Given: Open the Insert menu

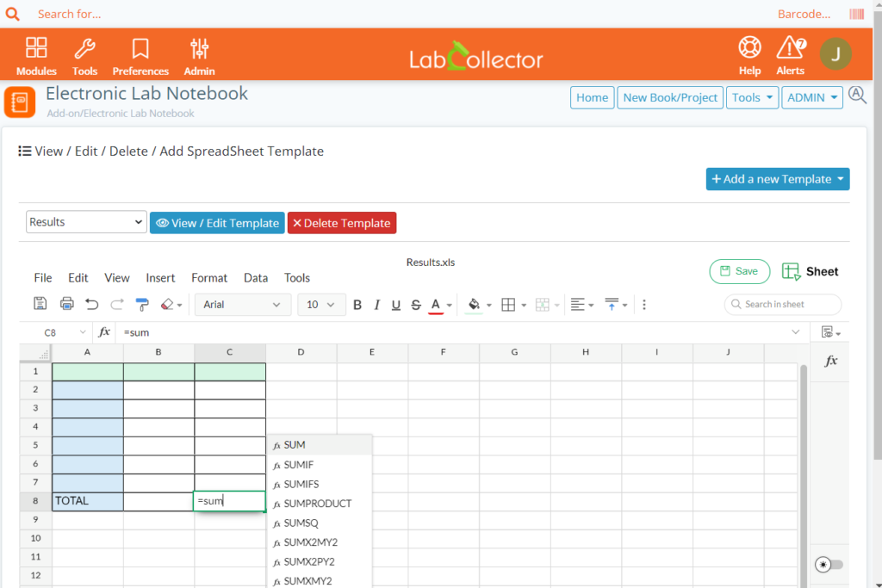Looking at the screenshot, I should click(x=160, y=278).
